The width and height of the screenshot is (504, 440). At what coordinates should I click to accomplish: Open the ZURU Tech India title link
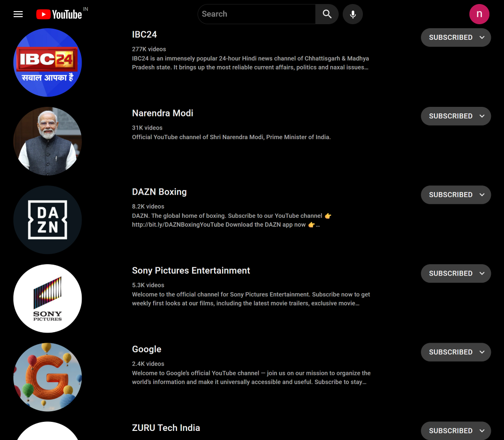coord(166,428)
